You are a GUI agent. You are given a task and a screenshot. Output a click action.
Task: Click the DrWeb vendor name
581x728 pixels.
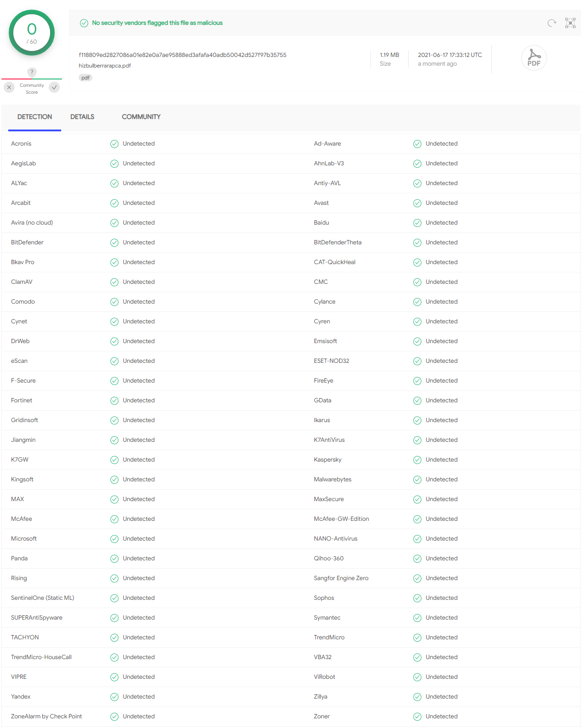tap(20, 341)
